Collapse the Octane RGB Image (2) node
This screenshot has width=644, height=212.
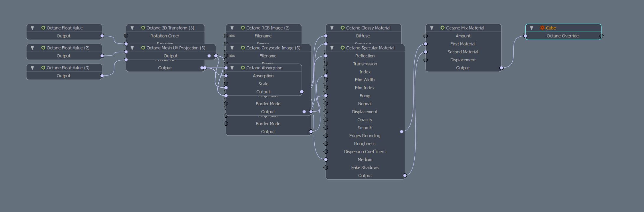(232, 28)
